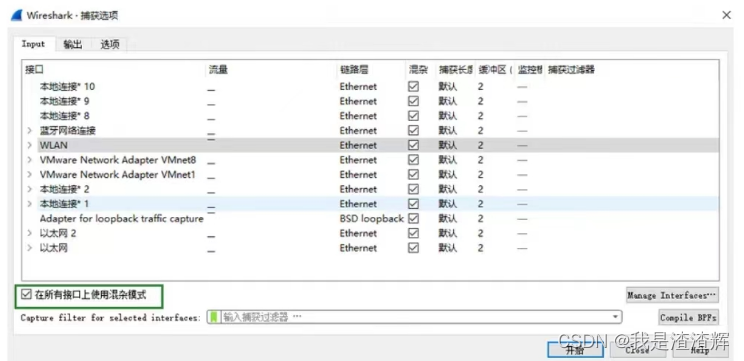This screenshot has height=361, width=744.
Task: Sort by the 链路层 column header
Action: pyautogui.click(x=354, y=70)
